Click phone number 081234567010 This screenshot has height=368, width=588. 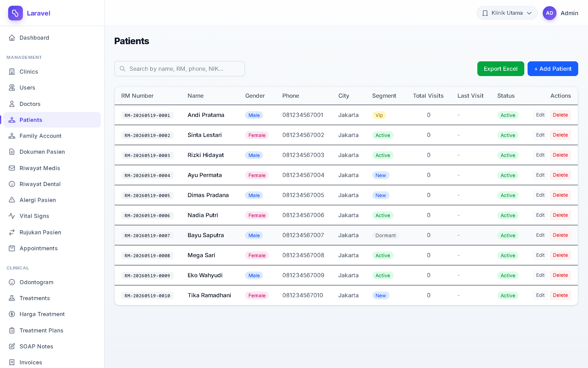point(303,295)
